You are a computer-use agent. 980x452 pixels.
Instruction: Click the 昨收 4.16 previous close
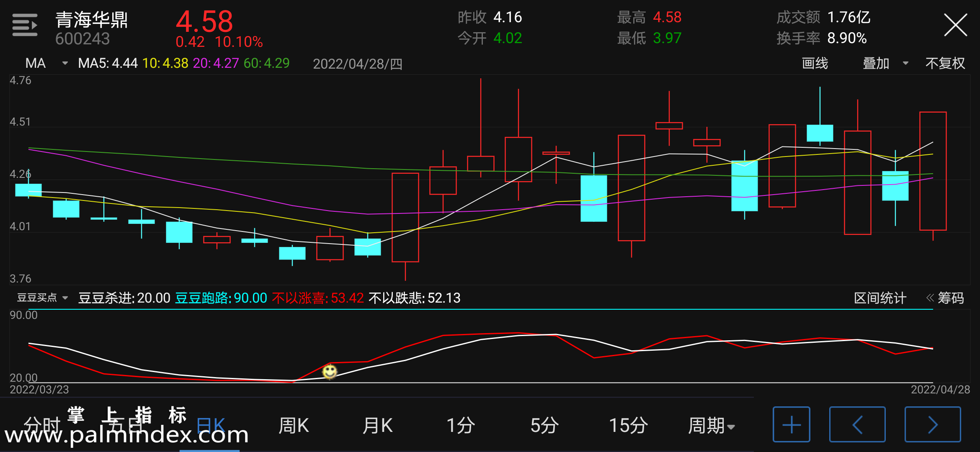pos(490,18)
